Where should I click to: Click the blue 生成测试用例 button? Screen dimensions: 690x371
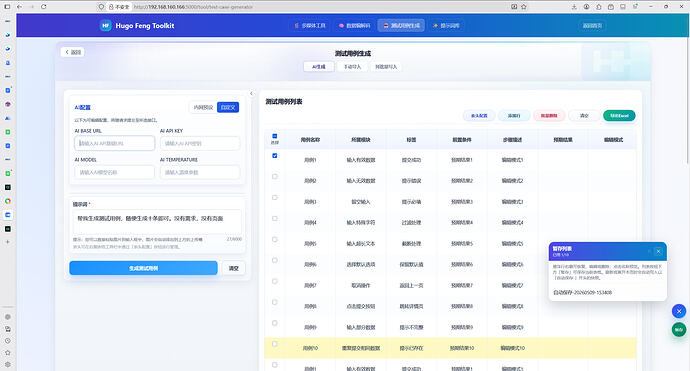point(143,268)
